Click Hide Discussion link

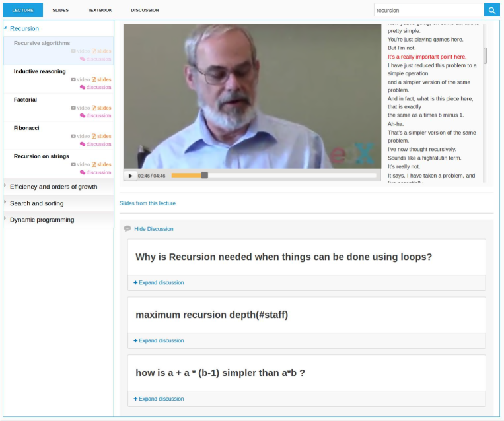coord(154,228)
